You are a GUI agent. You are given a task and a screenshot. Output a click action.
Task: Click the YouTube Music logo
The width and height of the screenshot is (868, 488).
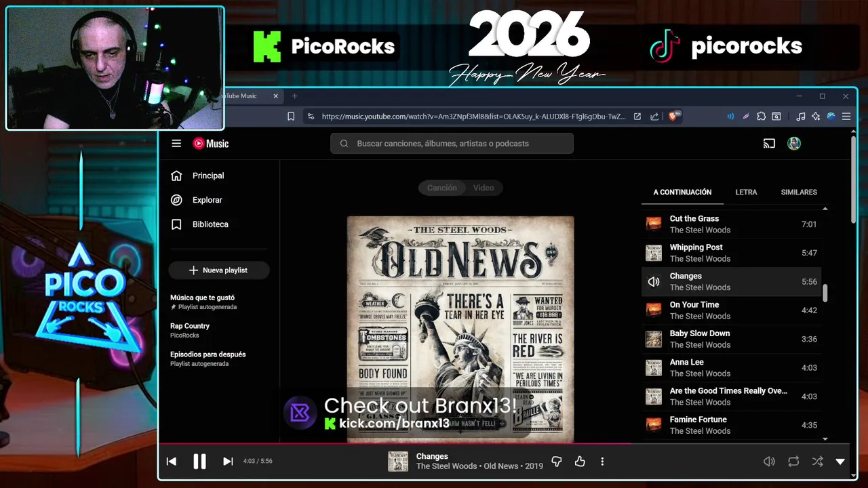click(211, 144)
